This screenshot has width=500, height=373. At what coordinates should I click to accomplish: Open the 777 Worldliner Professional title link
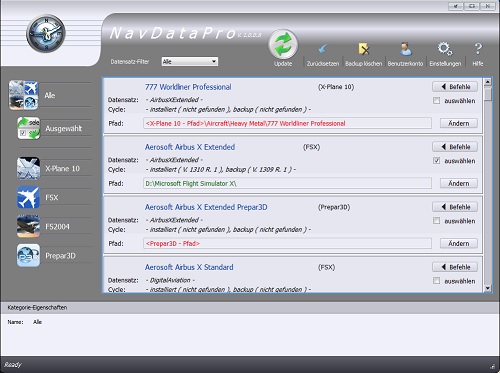pos(188,87)
